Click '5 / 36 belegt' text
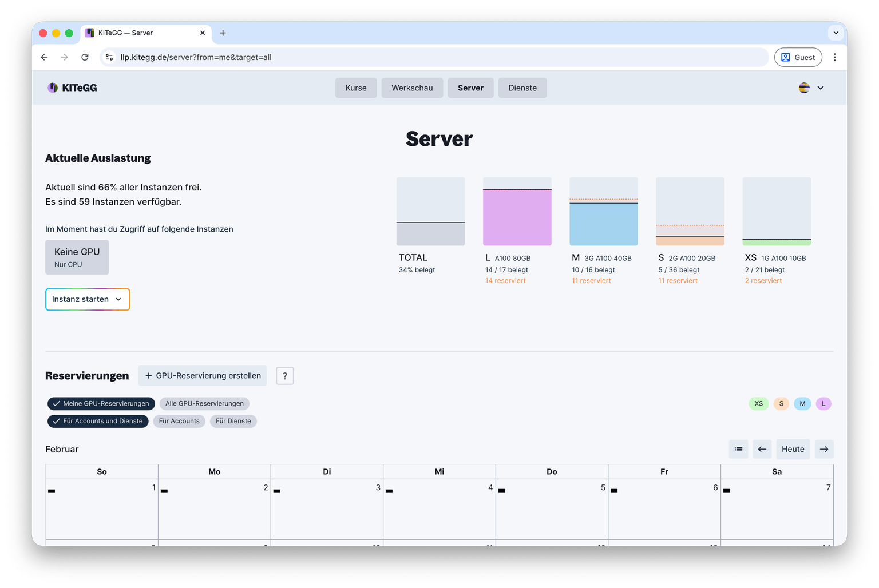The image size is (879, 588). 679,270
